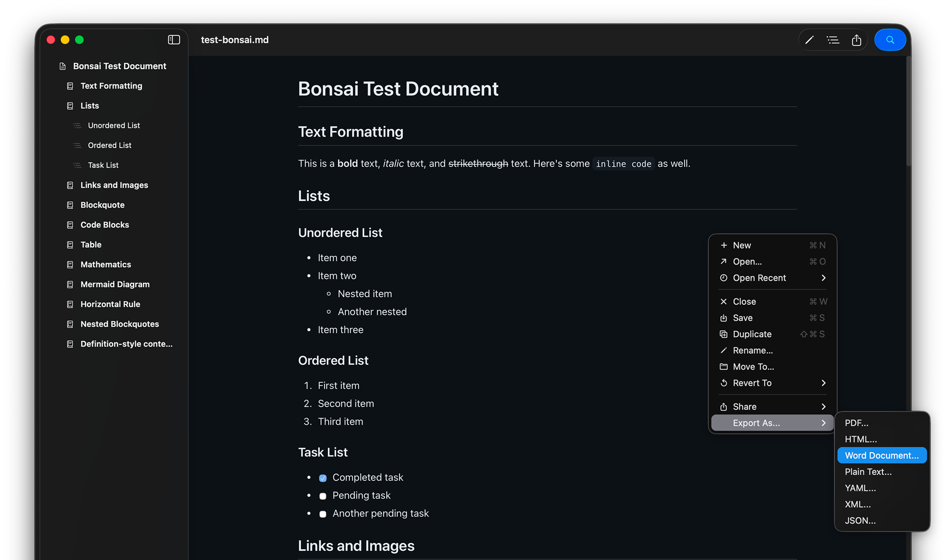This screenshot has width=946, height=560.
Task: Click the X icon next to Close menu item
Action: click(x=723, y=301)
